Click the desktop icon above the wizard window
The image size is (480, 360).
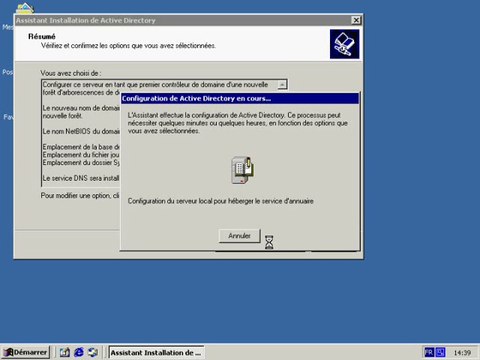point(25,8)
